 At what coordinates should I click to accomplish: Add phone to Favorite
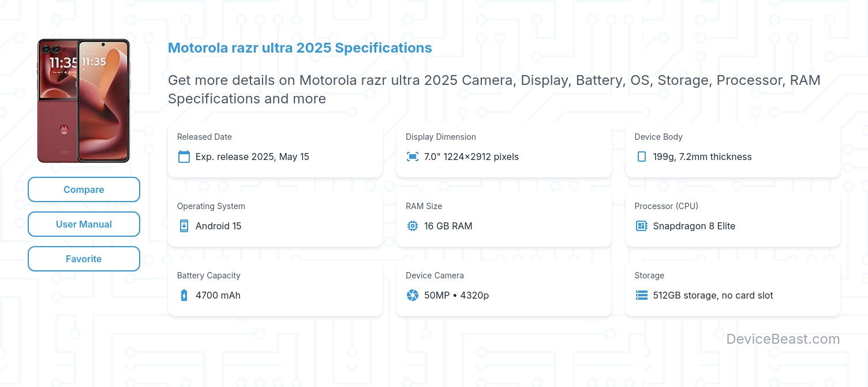[x=84, y=259]
